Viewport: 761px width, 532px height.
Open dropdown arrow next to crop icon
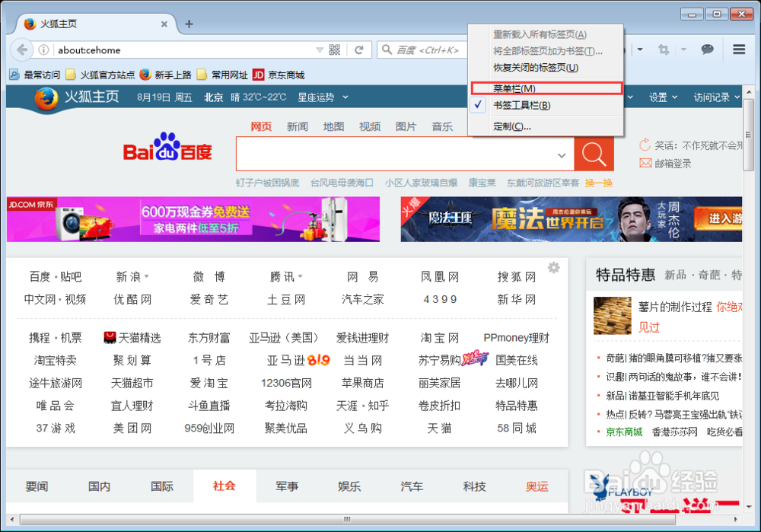click(683, 49)
